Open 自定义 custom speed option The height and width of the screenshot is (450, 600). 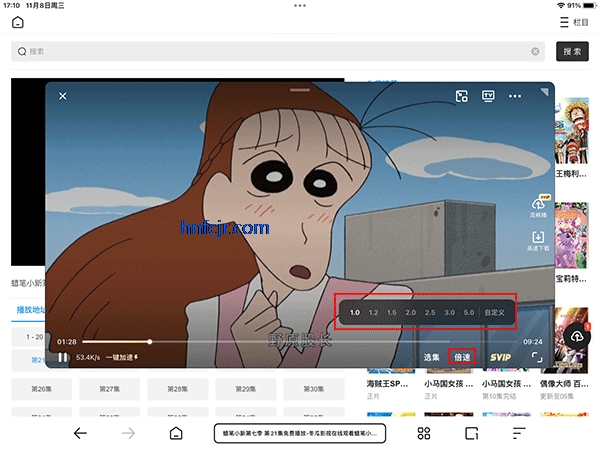click(x=495, y=313)
